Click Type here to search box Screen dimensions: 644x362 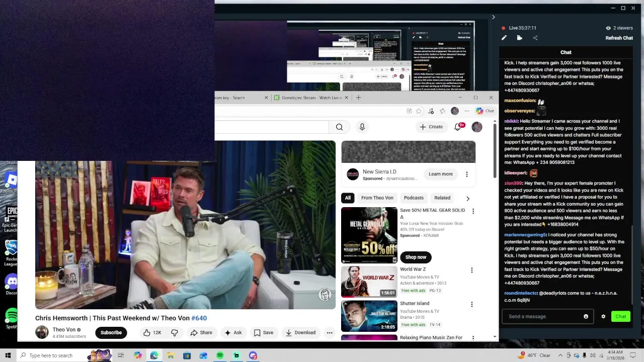click(64, 355)
